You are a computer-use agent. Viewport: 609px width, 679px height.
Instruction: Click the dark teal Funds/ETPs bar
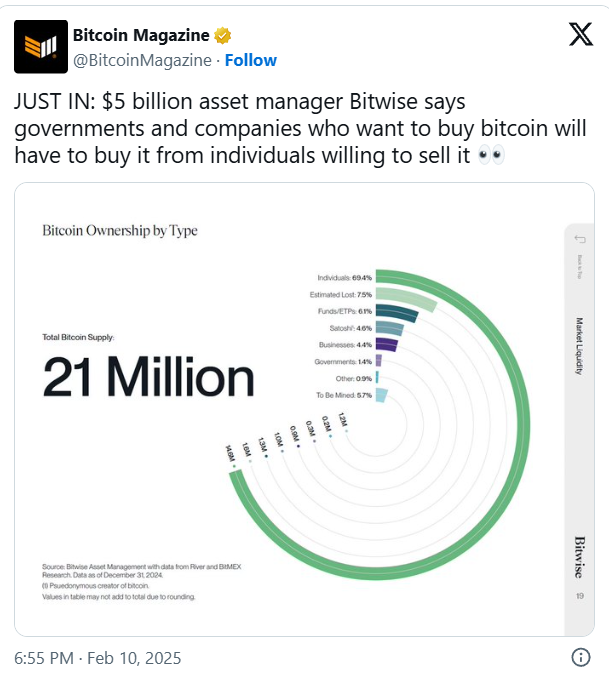396,314
